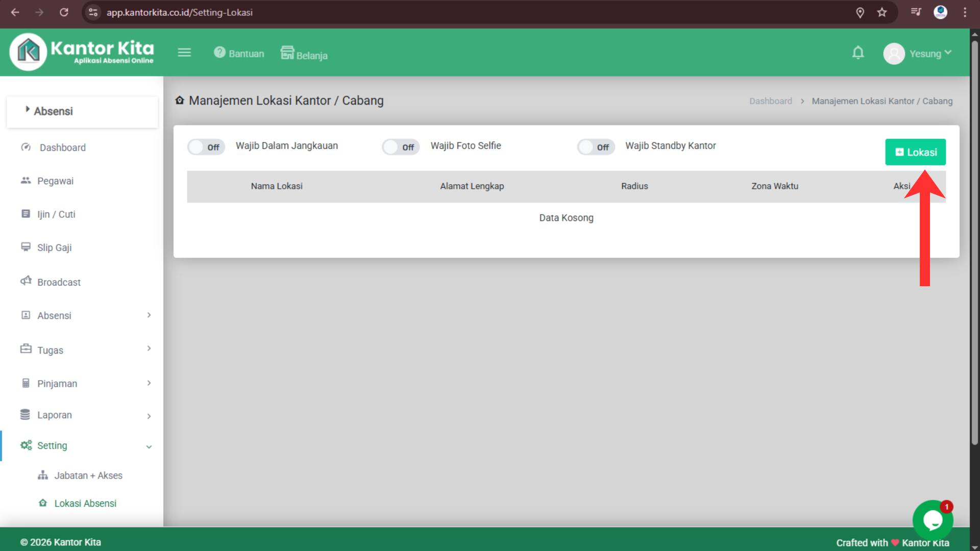Bookmark the page with the star icon
This screenshot has height=551, width=980.
click(x=882, y=12)
